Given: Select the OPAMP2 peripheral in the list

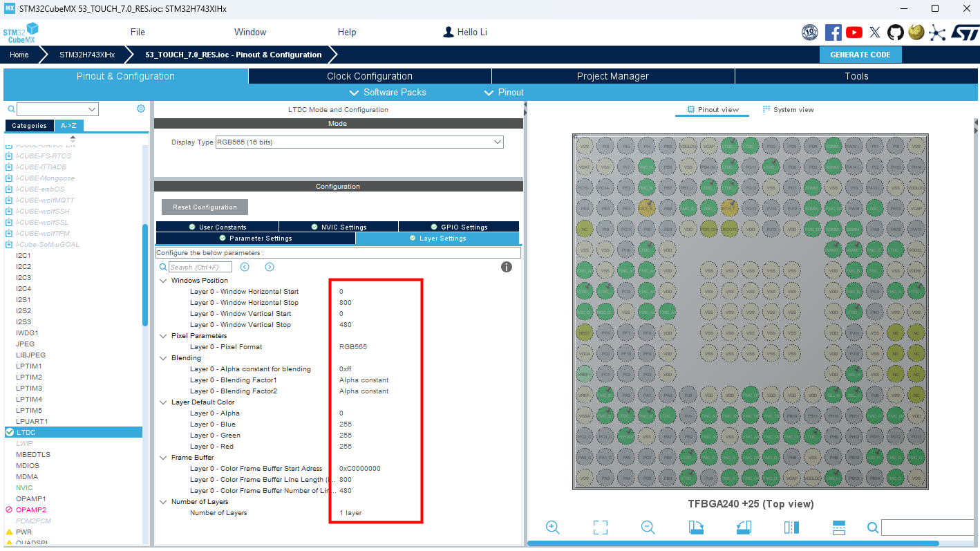Looking at the screenshot, I should click(31, 510).
